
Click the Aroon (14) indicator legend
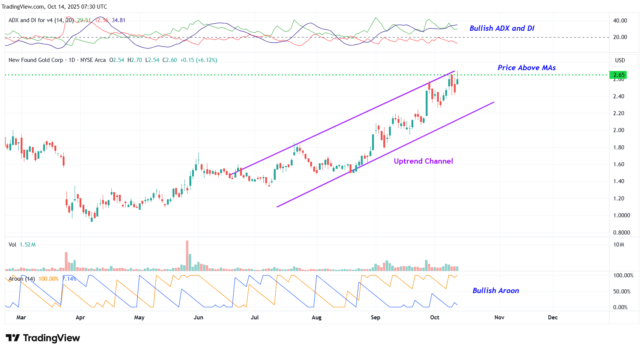coord(22,279)
